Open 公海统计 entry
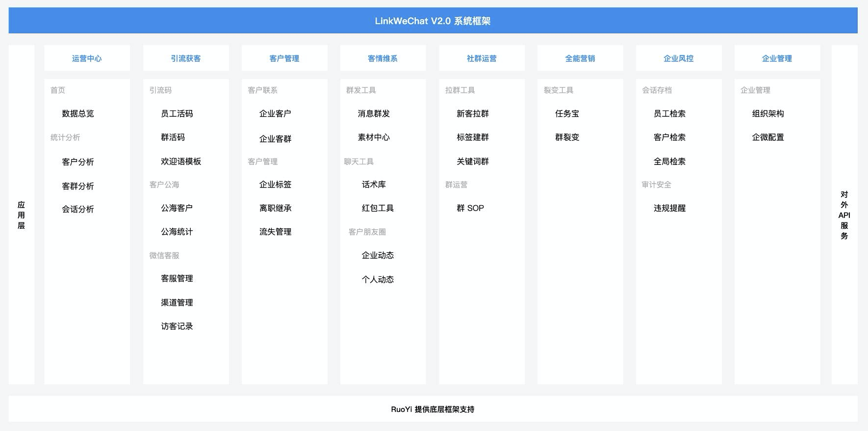868x431 pixels. [177, 232]
